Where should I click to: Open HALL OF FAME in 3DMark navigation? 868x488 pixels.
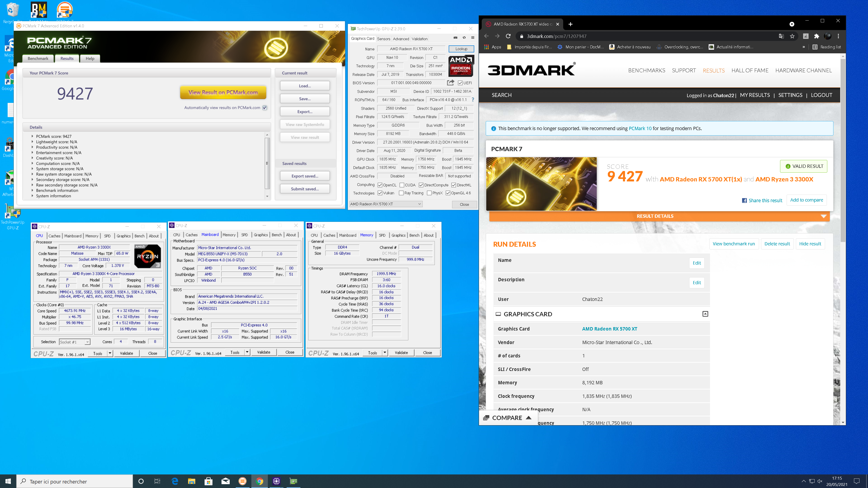pyautogui.click(x=750, y=70)
